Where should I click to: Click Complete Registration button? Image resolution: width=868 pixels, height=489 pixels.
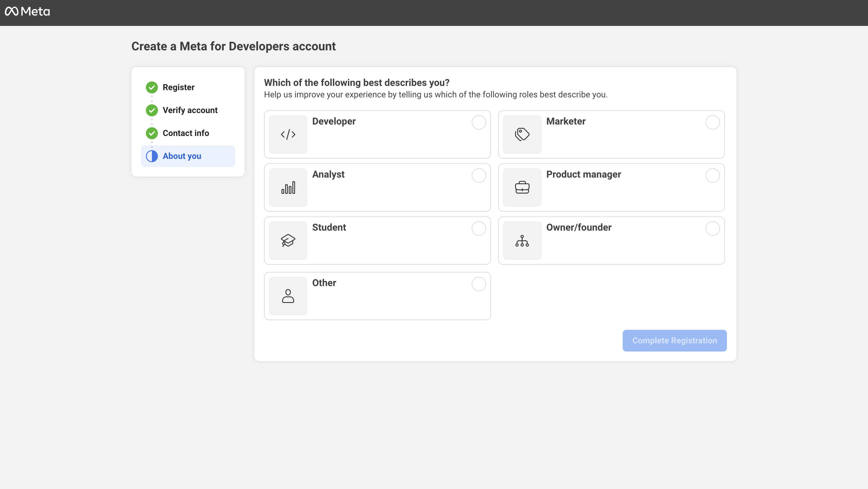click(675, 340)
